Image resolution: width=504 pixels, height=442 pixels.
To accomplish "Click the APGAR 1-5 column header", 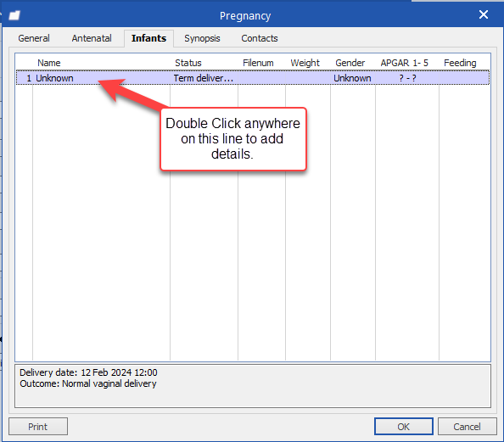I will coord(405,63).
